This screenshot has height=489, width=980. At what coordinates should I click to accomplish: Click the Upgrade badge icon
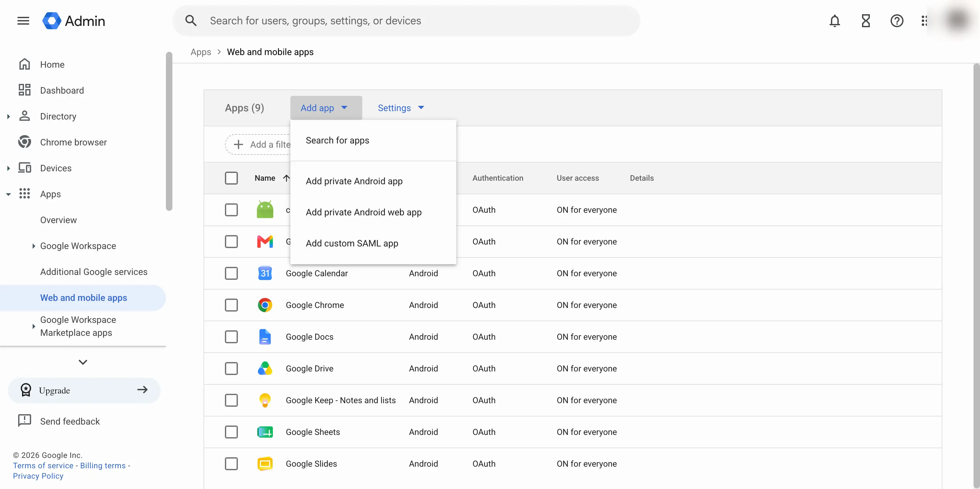tap(26, 390)
